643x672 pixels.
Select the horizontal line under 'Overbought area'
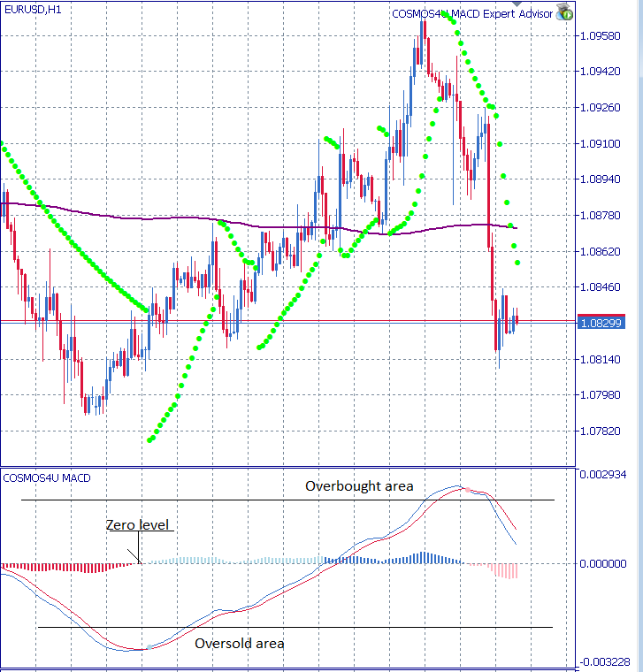pyautogui.click(x=287, y=500)
